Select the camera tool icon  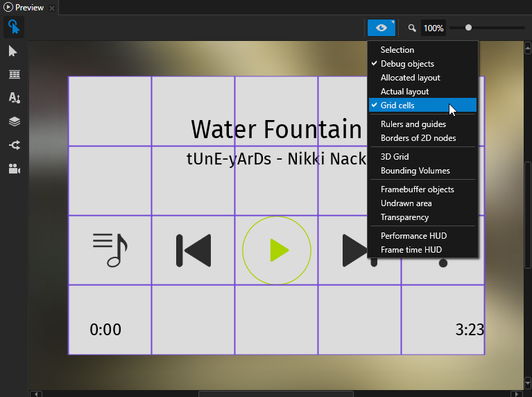coord(14,169)
